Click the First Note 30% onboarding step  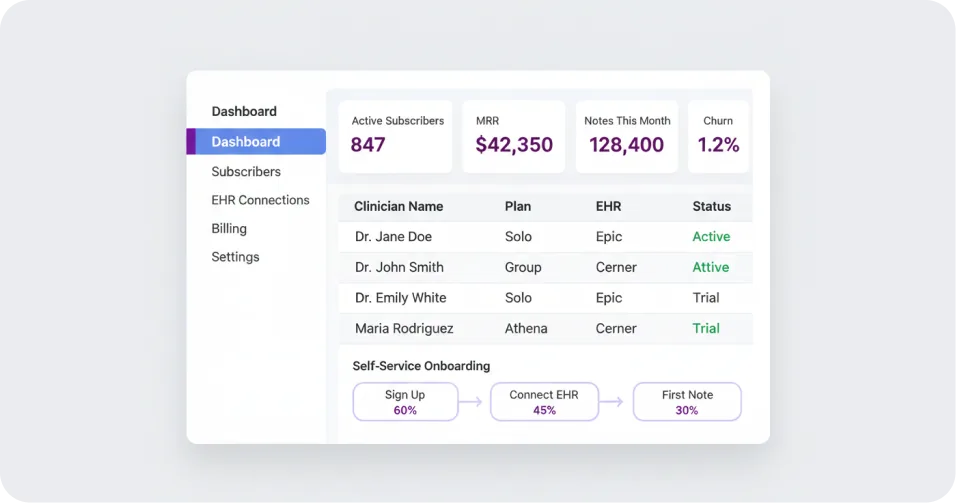(x=687, y=402)
